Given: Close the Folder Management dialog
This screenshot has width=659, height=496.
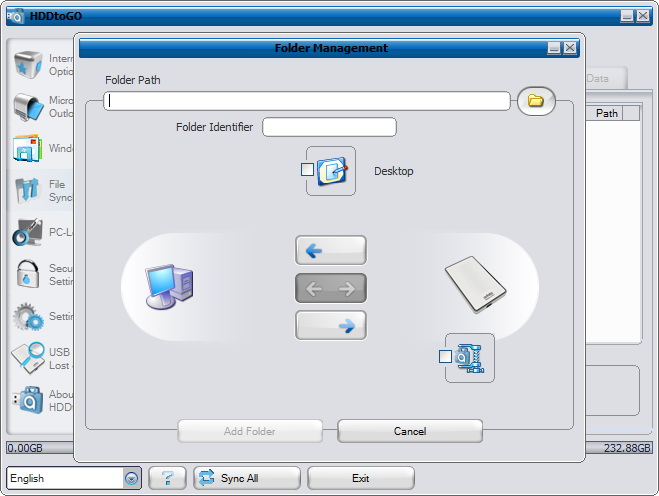Looking at the screenshot, I should coord(569,48).
